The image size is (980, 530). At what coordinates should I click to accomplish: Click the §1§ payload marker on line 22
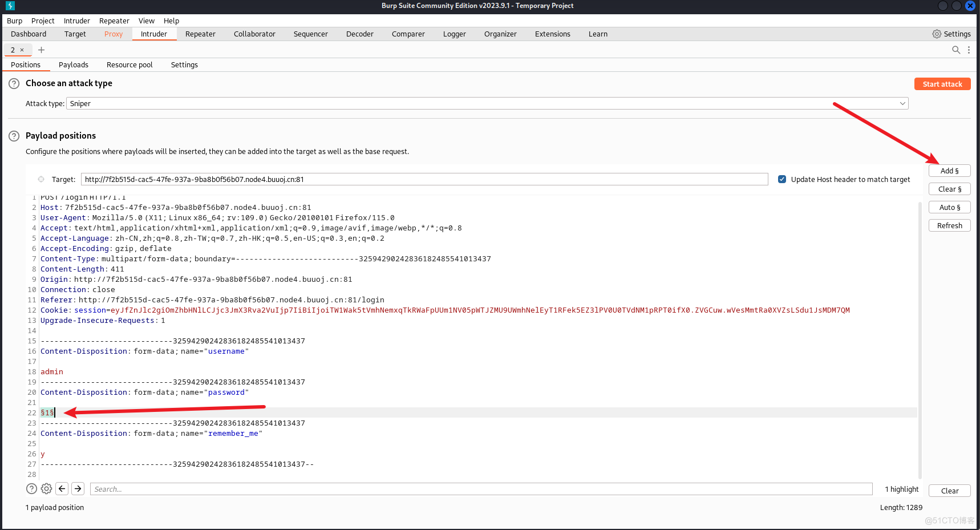(47, 412)
